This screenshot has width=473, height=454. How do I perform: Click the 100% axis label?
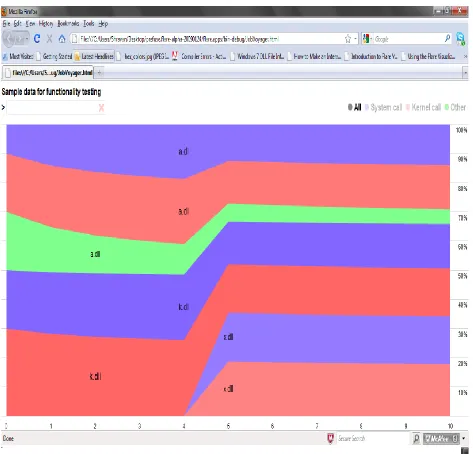pos(462,130)
